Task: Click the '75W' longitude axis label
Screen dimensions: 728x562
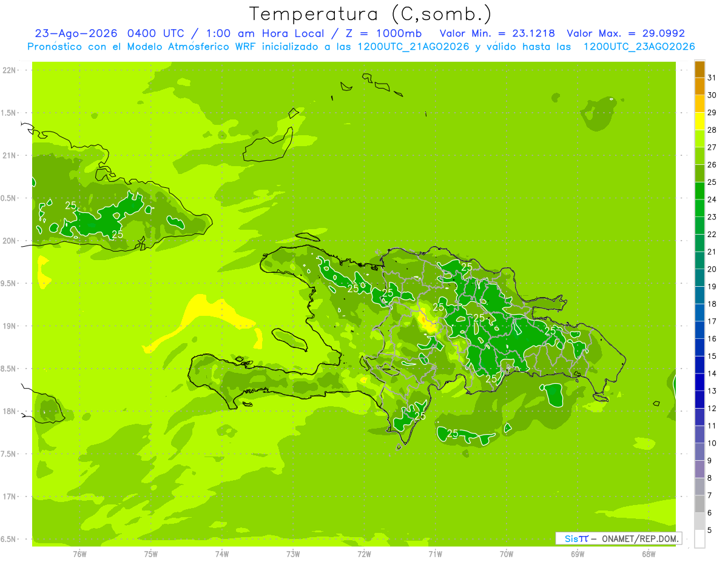Action: click(151, 554)
